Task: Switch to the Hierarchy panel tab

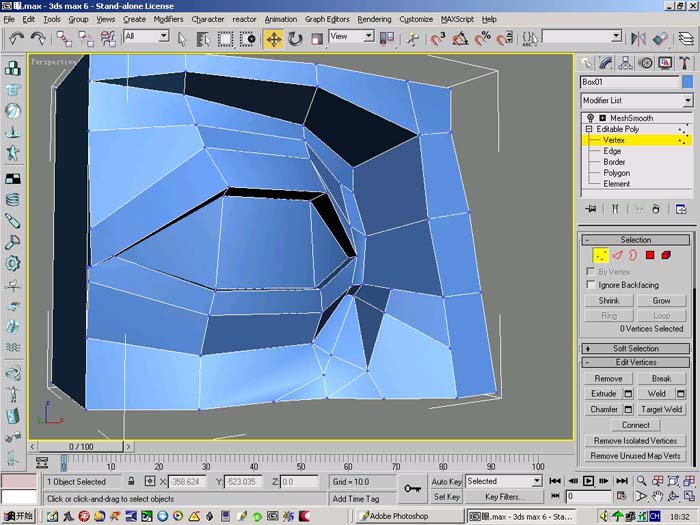Action: 625,63
